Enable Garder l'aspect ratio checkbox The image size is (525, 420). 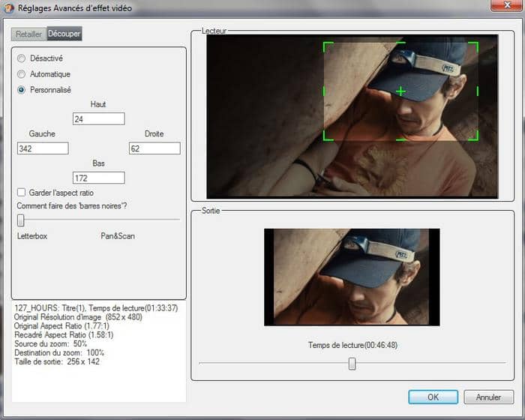tap(22, 192)
